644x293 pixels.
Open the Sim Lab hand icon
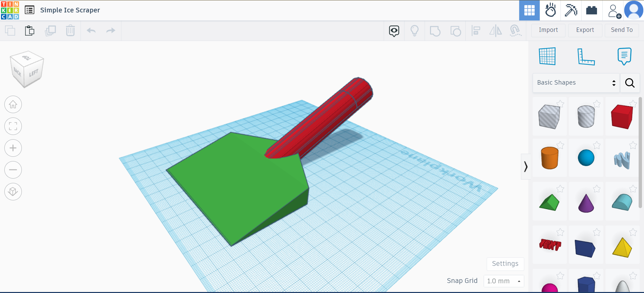pyautogui.click(x=550, y=10)
